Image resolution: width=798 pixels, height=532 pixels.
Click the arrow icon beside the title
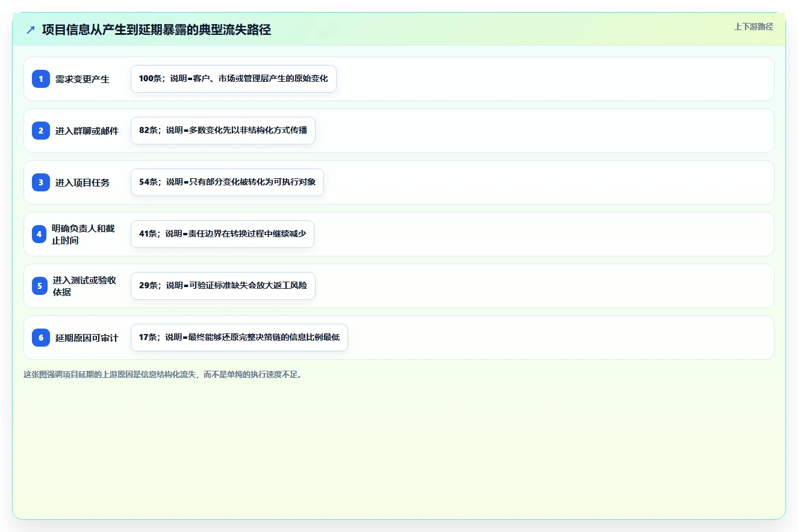pos(31,29)
